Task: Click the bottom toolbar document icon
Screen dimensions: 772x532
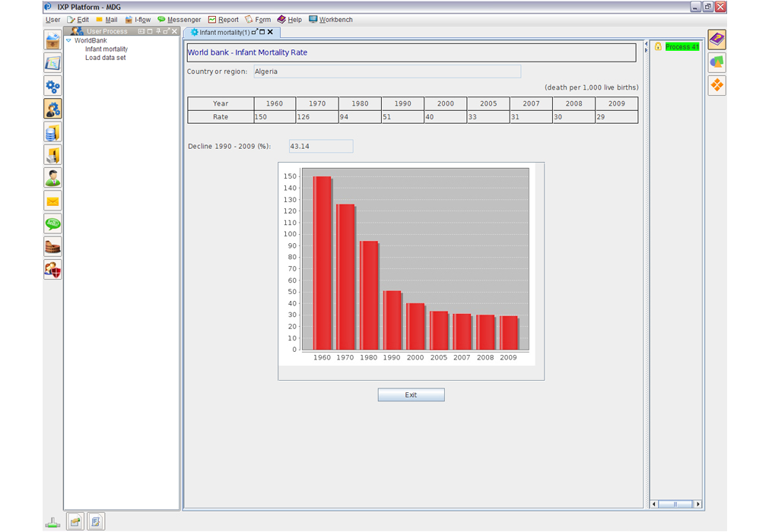Action: [x=96, y=521]
